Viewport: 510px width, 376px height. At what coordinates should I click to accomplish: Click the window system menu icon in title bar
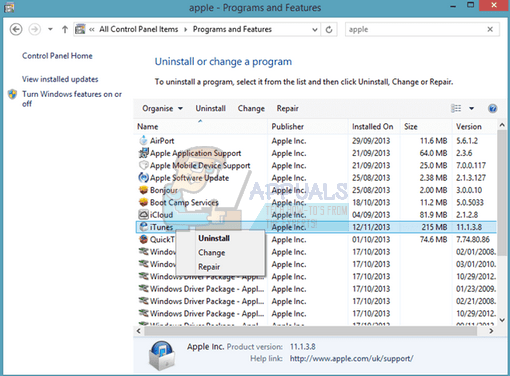[x=9, y=7]
